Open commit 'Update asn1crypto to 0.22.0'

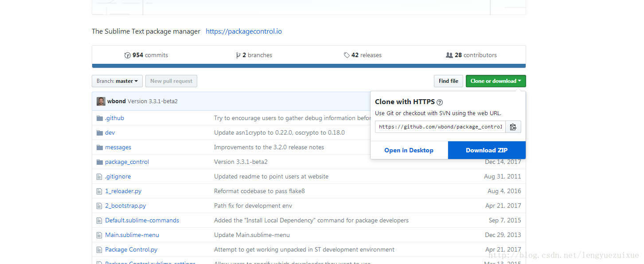click(x=279, y=133)
